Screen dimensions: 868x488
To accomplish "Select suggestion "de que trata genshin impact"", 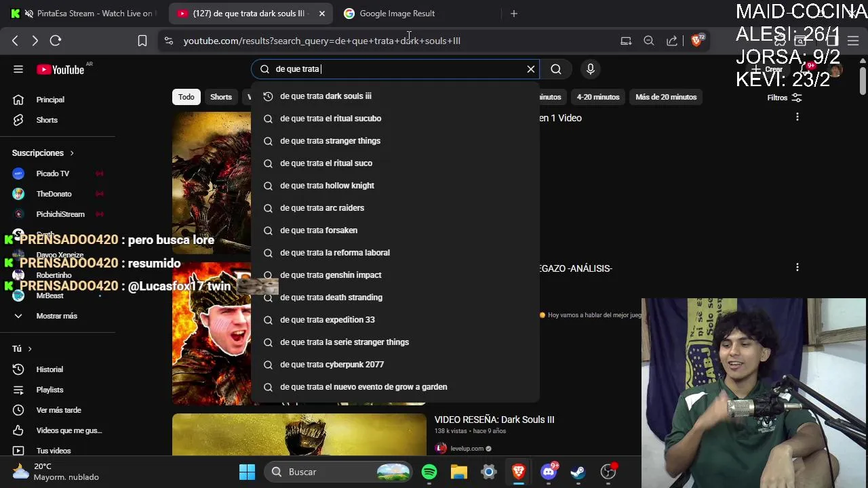I will point(395,275).
